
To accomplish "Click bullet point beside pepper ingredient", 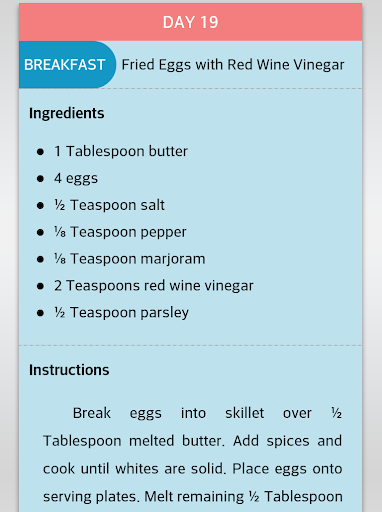I will 40,232.
